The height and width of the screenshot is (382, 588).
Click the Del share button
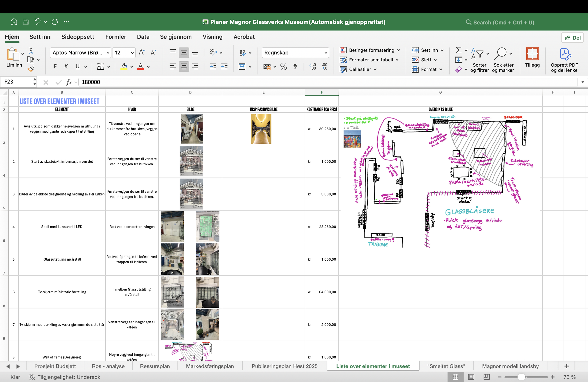coord(572,38)
